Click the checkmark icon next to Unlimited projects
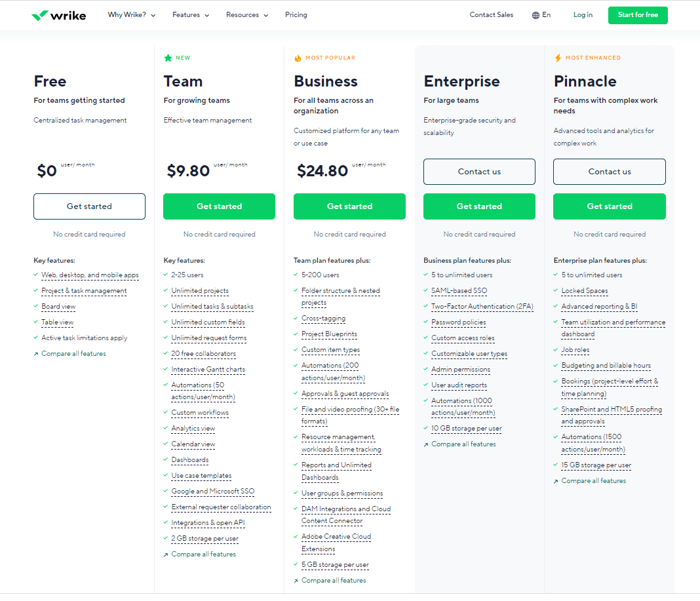 point(166,290)
